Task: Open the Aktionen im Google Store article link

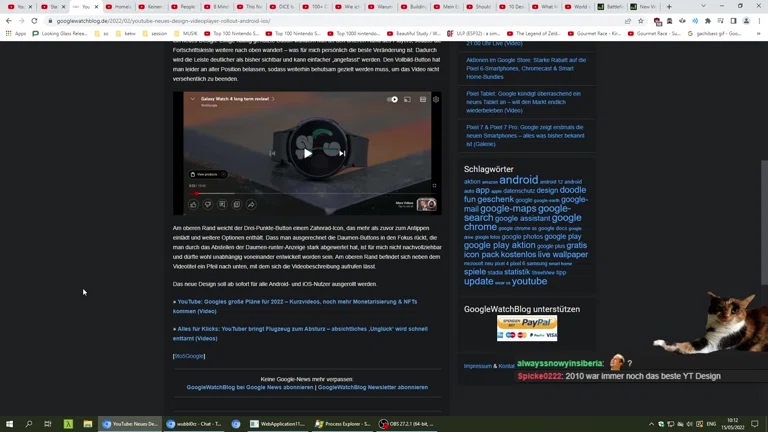Action: [526, 69]
